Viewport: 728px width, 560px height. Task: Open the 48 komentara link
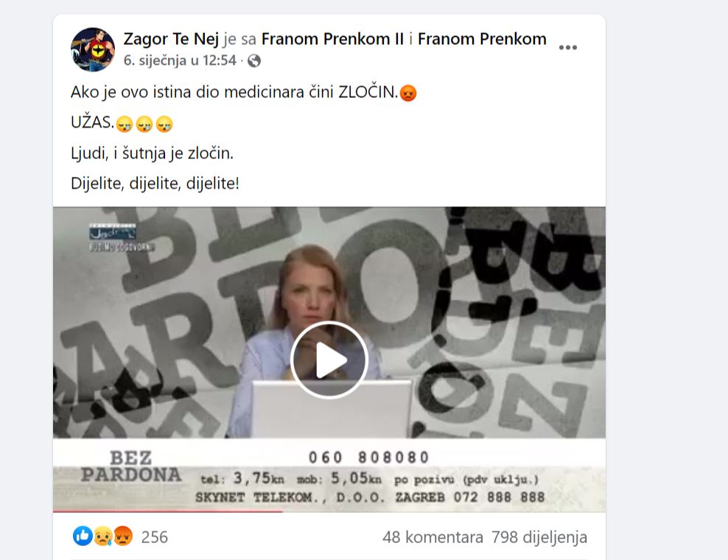pos(433,537)
